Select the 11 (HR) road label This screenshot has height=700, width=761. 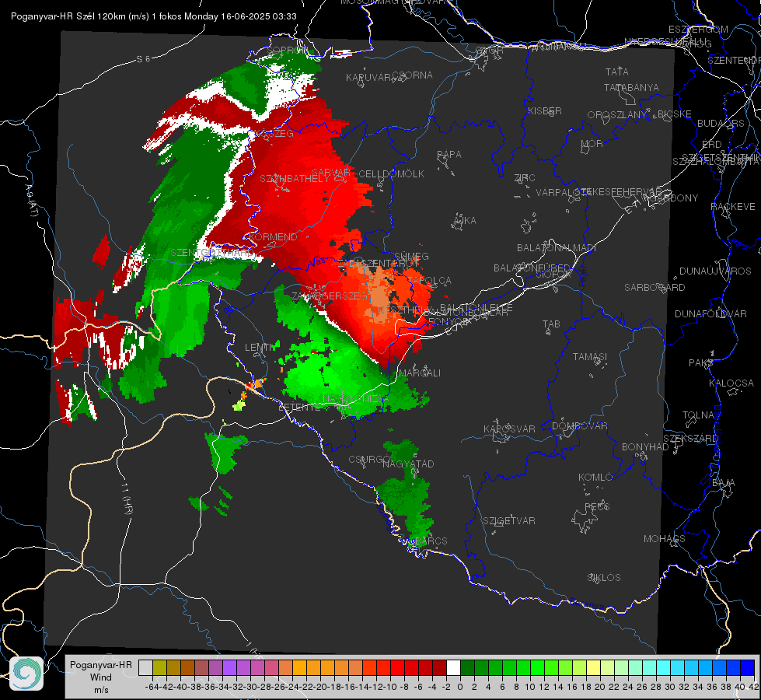[126, 498]
